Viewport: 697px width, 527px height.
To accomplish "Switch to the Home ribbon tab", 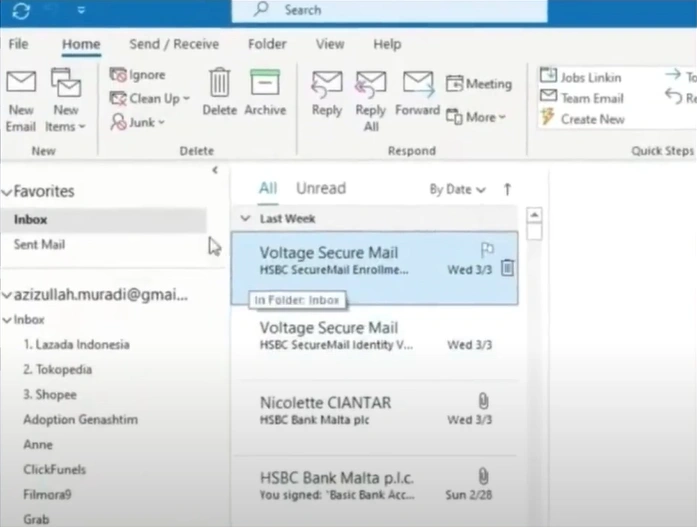I will (81, 44).
